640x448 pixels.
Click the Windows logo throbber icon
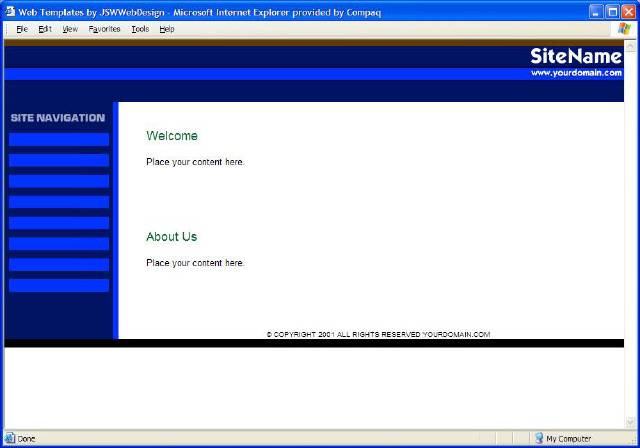pos(626,29)
